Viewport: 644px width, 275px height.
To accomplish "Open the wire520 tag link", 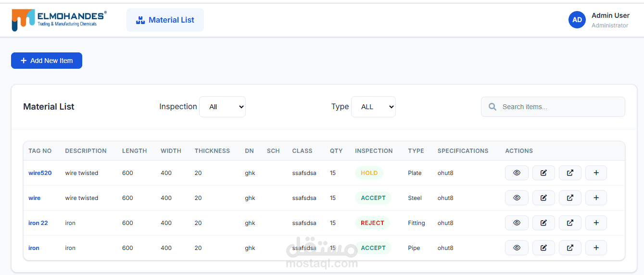I will (40, 173).
